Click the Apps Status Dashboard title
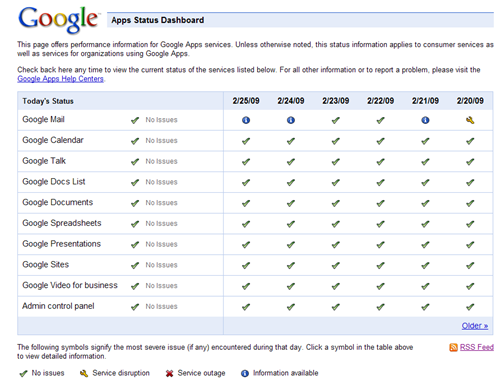The image size is (500, 385). click(x=158, y=20)
